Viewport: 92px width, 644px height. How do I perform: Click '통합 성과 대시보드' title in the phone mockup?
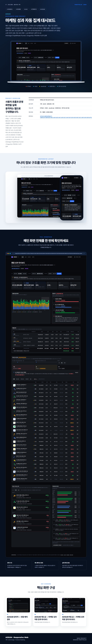click(x=67, y=183)
